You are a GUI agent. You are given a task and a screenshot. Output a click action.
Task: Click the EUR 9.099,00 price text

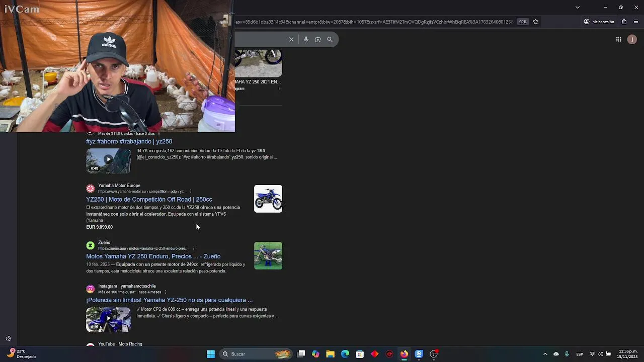(x=99, y=227)
